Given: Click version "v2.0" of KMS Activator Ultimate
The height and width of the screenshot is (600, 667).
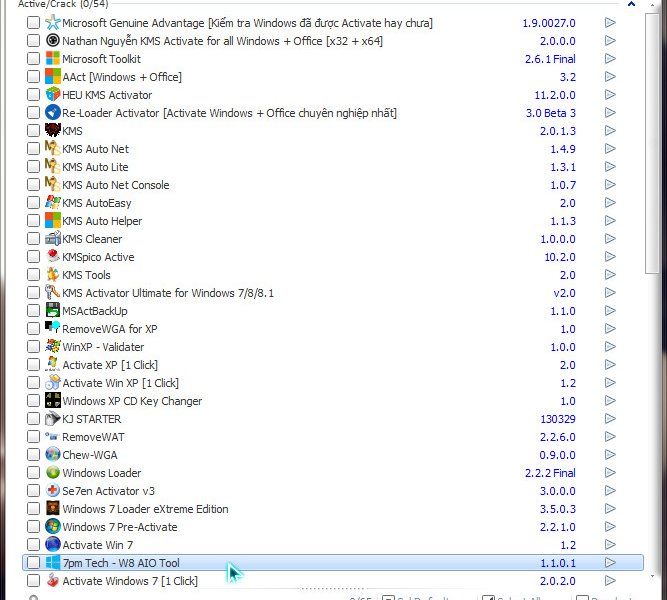Looking at the screenshot, I should click(x=564, y=293).
